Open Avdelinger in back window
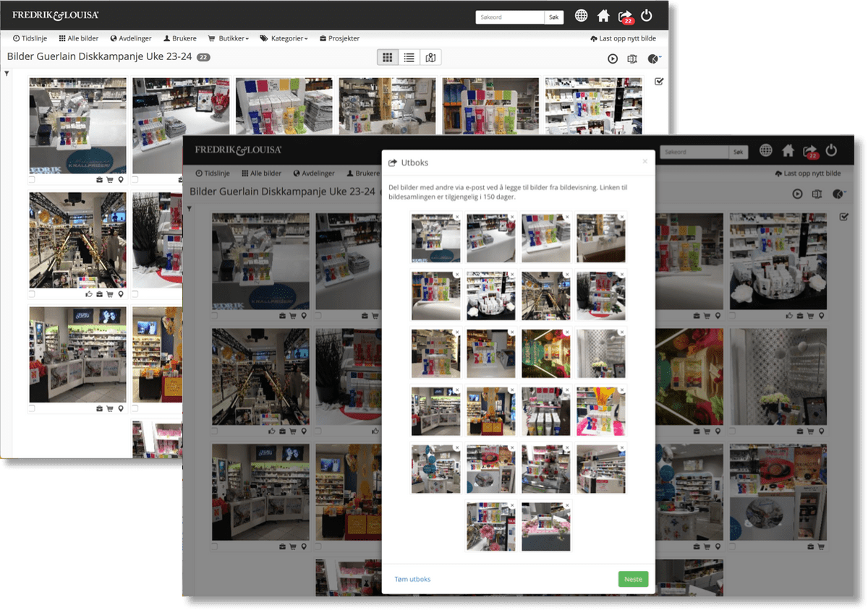This screenshot has width=868, height=610. [x=131, y=38]
